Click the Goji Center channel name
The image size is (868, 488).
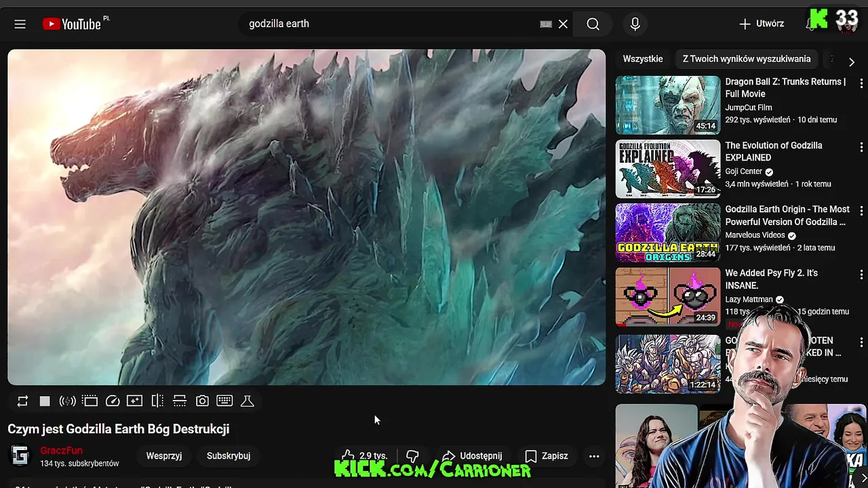[744, 171]
